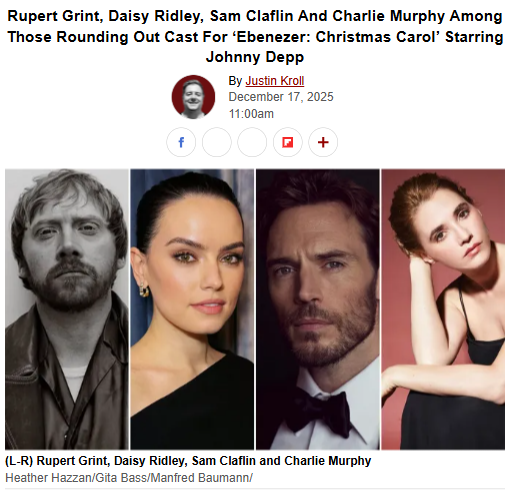
Task: Click the 11:00am publish time
Action: (251, 114)
